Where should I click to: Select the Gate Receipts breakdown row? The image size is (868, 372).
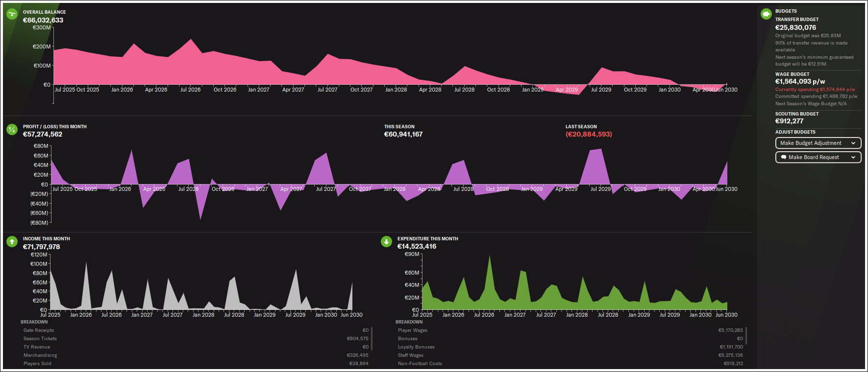tap(196, 330)
